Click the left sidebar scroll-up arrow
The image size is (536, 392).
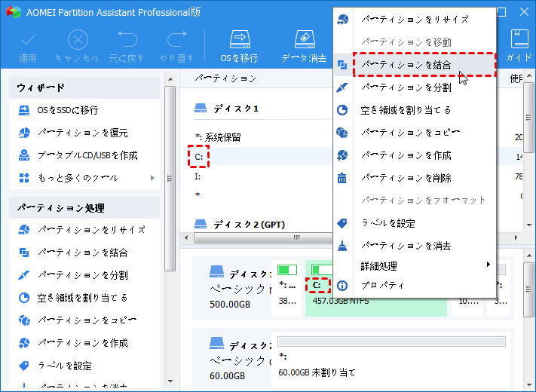pyautogui.click(x=170, y=79)
